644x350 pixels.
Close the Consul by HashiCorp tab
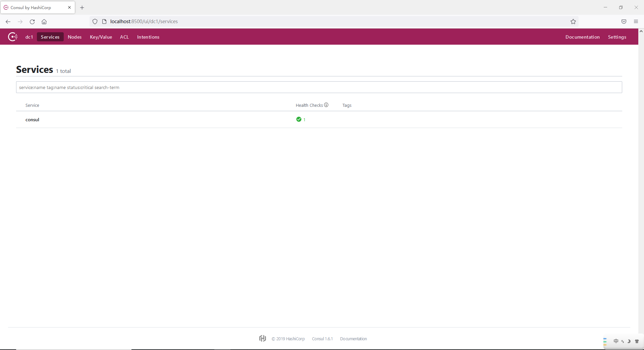[69, 7]
